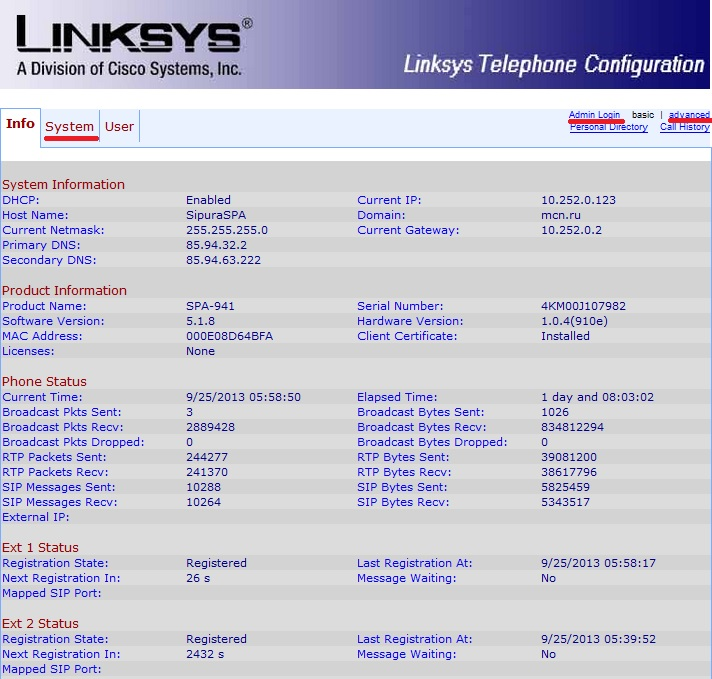Click Broadcast Bytes Sent value 1026

(x=554, y=411)
